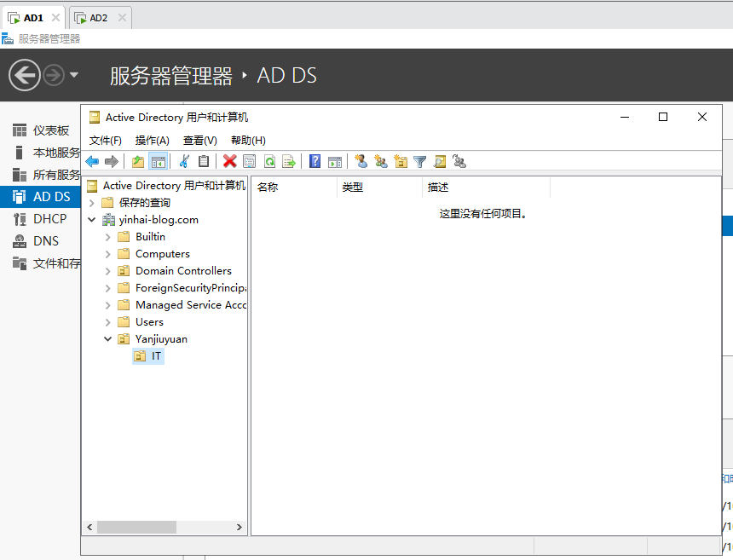Click the Paste clipboard icon

(x=204, y=162)
